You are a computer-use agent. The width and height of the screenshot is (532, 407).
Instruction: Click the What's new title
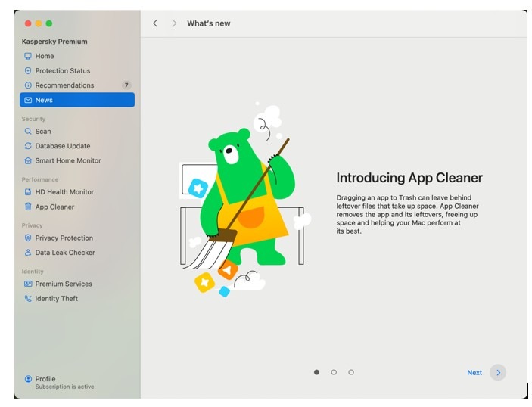[x=209, y=23]
